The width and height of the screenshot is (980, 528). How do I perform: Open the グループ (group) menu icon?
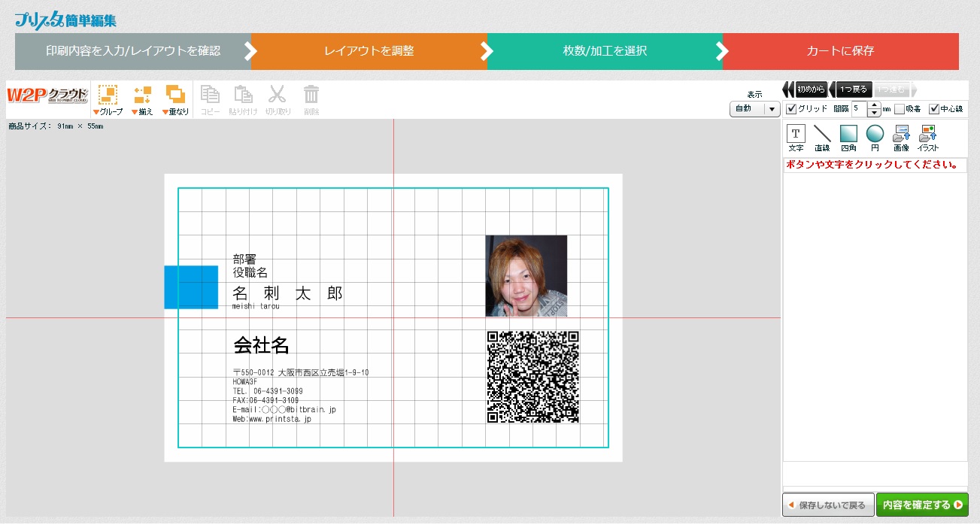click(108, 95)
